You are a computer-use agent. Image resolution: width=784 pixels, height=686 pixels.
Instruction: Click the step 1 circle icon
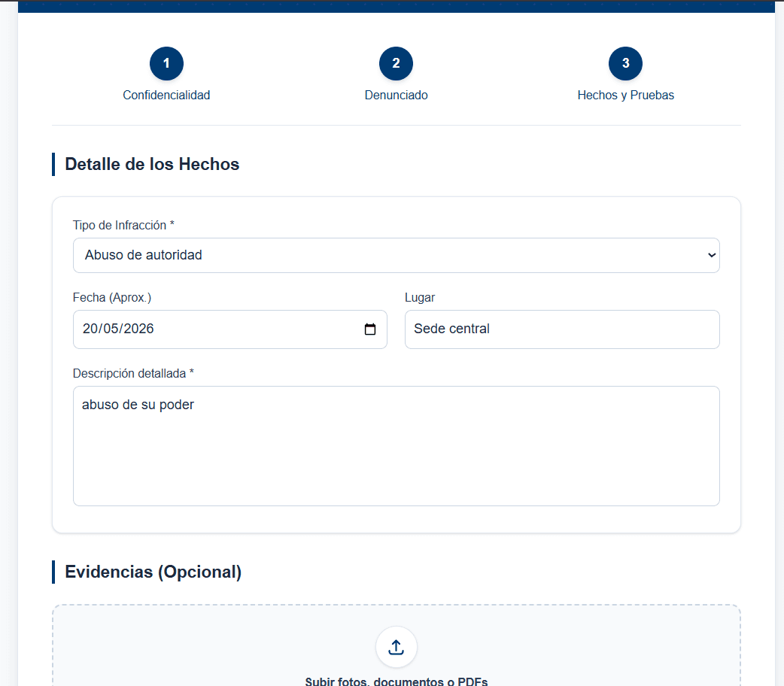coord(166,63)
